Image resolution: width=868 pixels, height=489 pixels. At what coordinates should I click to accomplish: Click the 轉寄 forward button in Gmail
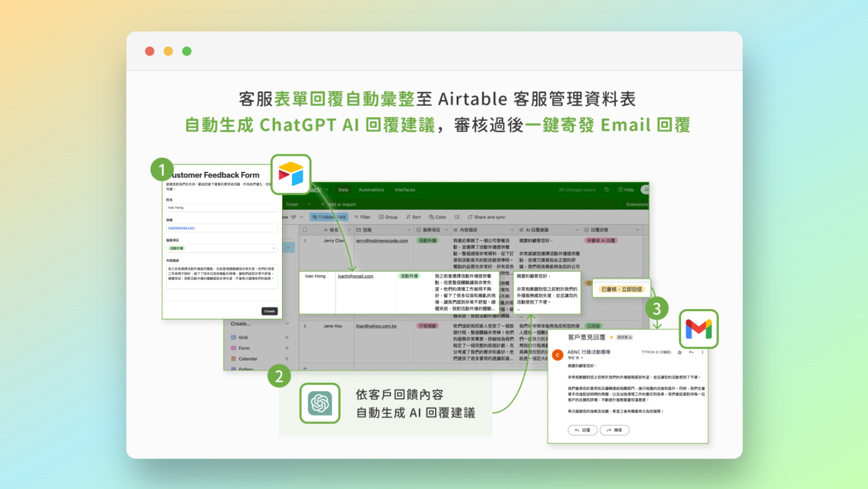614,430
